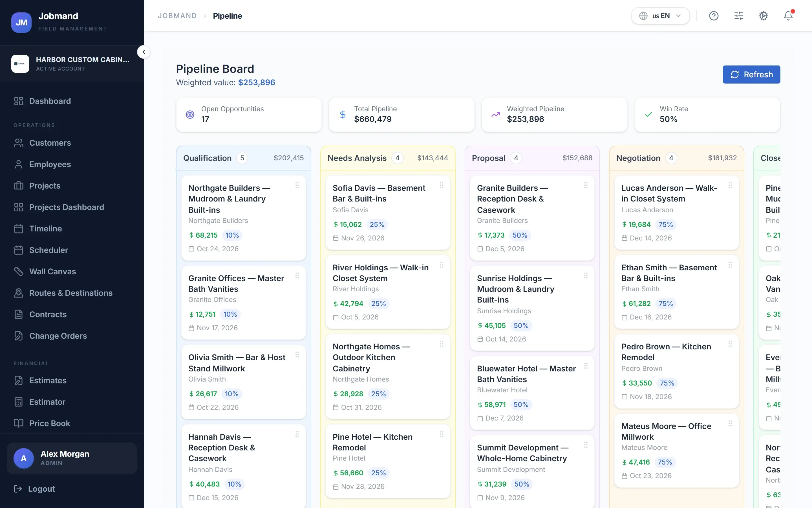Open the Pine Hotel Kitchen Remodel card
The height and width of the screenshot is (508, 812).
(388, 461)
